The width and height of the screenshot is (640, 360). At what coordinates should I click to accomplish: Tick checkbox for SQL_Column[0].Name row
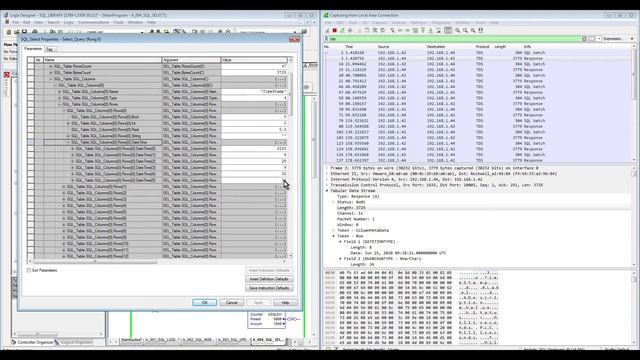tap(31, 92)
